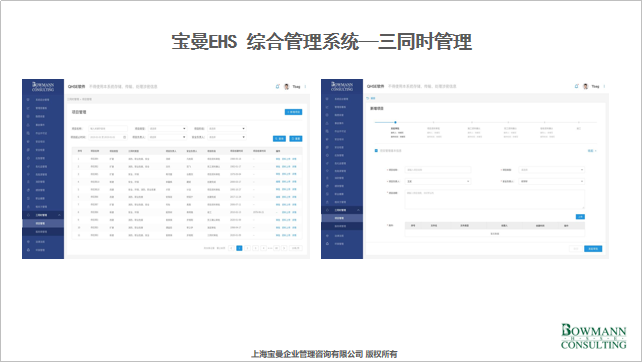This screenshot has height=363, width=643.
Task: Open notification bell in left screenshot header
Action: click(278, 87)
